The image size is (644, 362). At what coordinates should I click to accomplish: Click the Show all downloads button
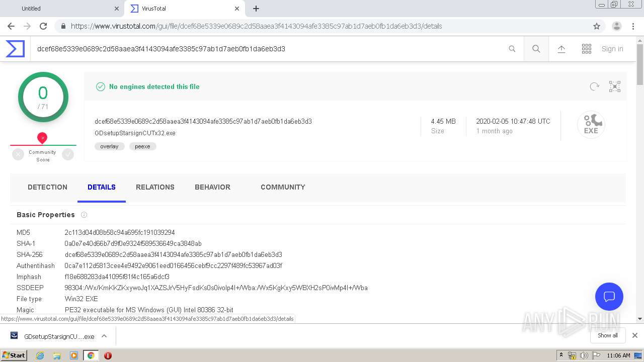click(608, 335)
